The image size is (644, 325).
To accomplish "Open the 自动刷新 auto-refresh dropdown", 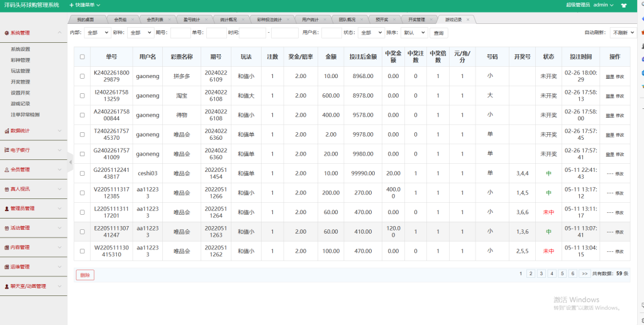I will coord(623,33).
